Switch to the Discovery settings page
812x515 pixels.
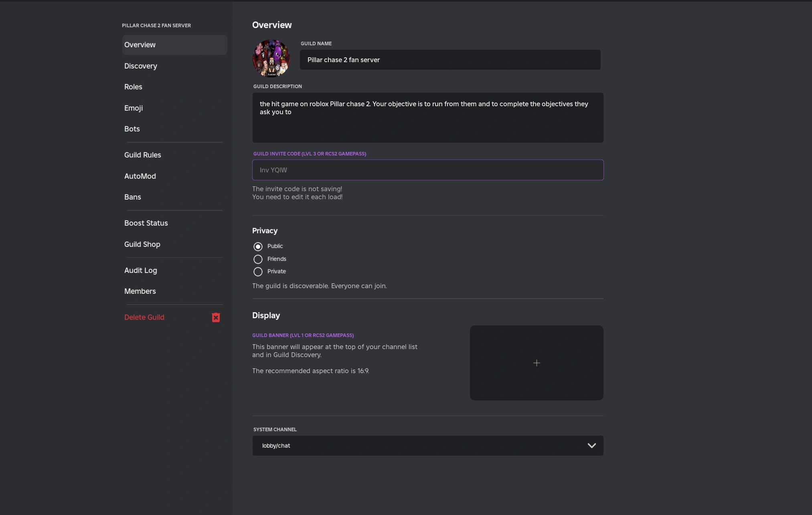(x=140, y=66)
